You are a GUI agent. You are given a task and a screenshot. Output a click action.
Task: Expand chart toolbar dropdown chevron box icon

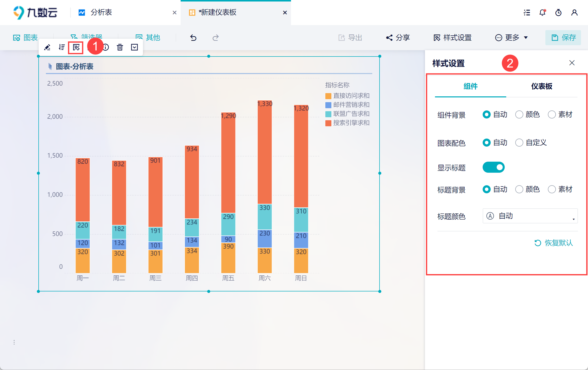[x=134, y=47]
